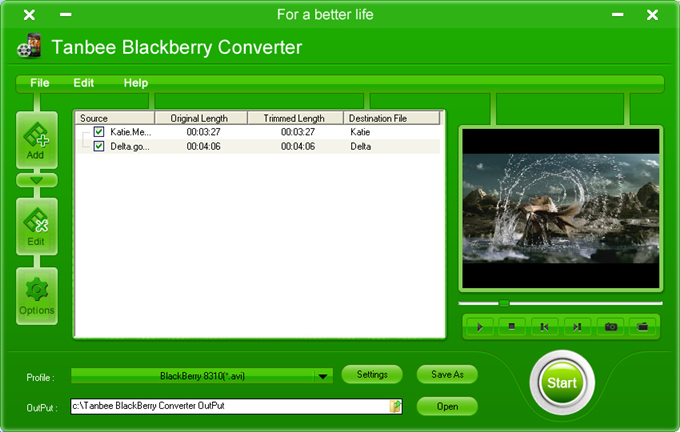Click the Add video file icon
The width and height of the screenshot is (680, 432).
[36, 140]
